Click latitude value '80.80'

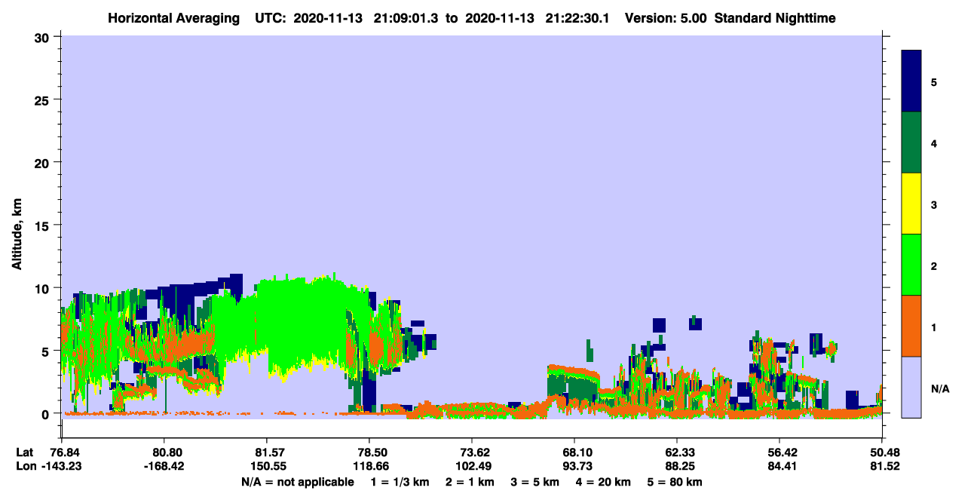164,452
